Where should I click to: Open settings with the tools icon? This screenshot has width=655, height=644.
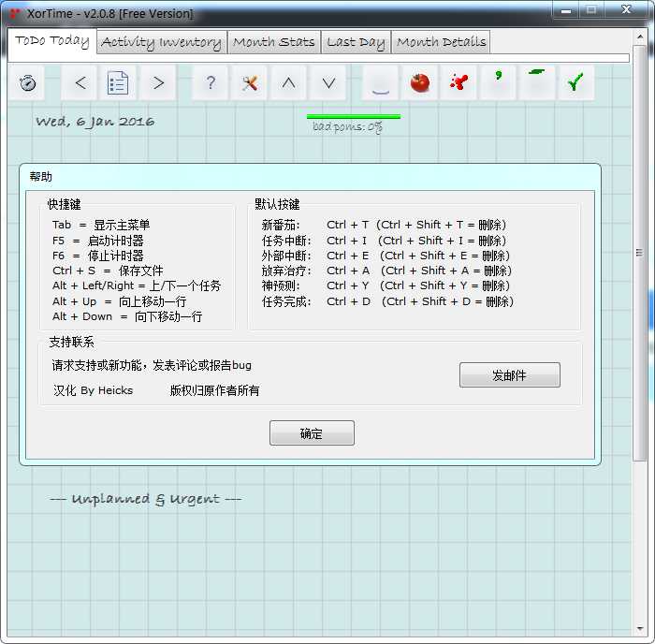pyautogui.click(x=250, y=82)
